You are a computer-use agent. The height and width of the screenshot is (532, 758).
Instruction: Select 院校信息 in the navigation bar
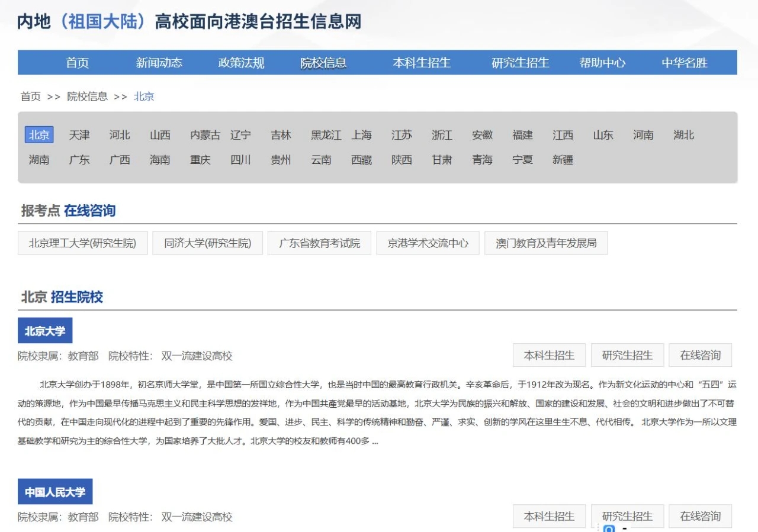click(x=323, y=63)
